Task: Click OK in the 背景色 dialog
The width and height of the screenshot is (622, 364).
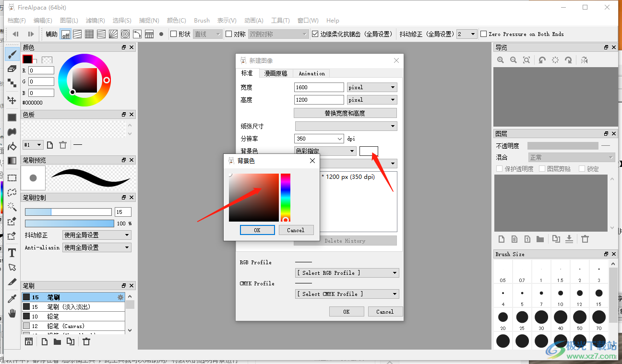Action: point(257,230)
